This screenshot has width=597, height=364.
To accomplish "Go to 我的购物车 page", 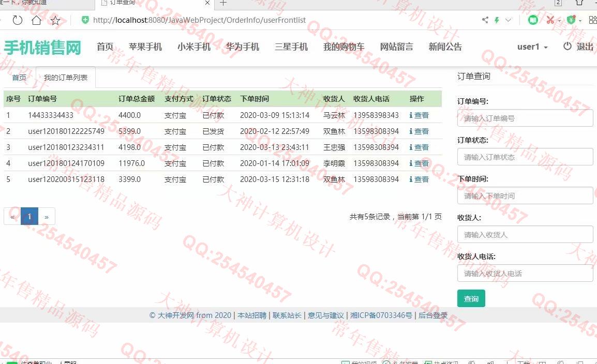I will [x=344, y=47].
